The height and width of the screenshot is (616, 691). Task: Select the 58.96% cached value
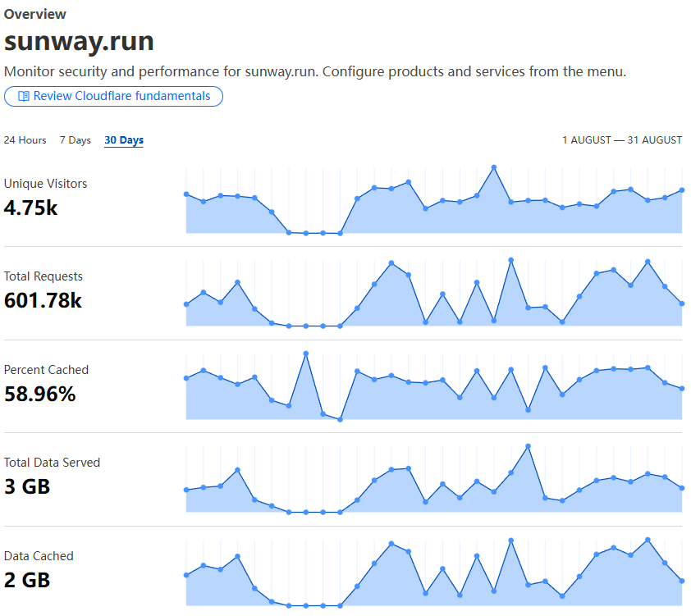[x=40, y=394]
